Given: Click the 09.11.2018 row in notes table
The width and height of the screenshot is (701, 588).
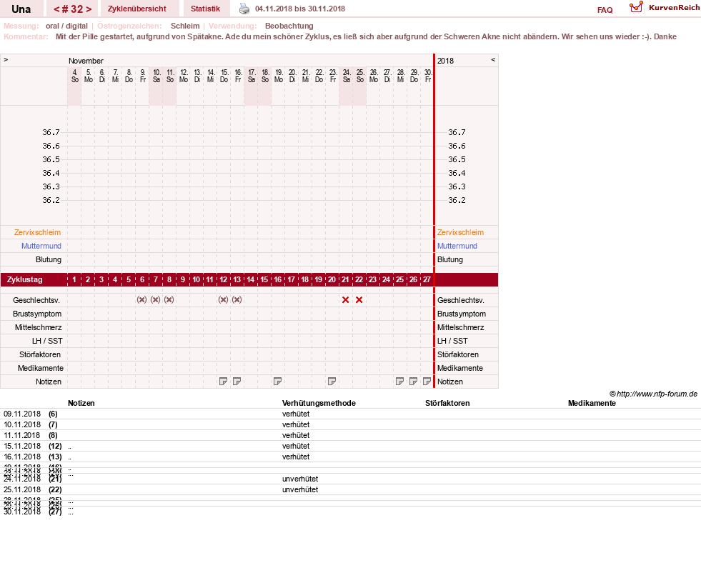Looking at the screenshot, I should [350, 414].
